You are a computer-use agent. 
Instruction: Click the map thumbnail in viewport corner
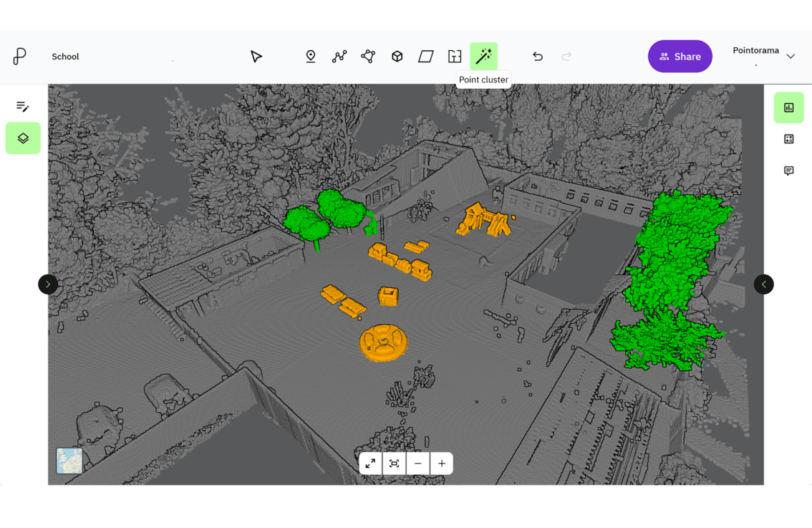[x=69, y=461]
